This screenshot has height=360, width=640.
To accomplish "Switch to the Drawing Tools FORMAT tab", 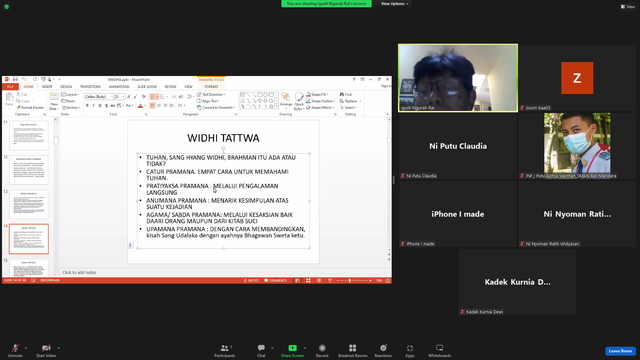I will click(211, 87).
